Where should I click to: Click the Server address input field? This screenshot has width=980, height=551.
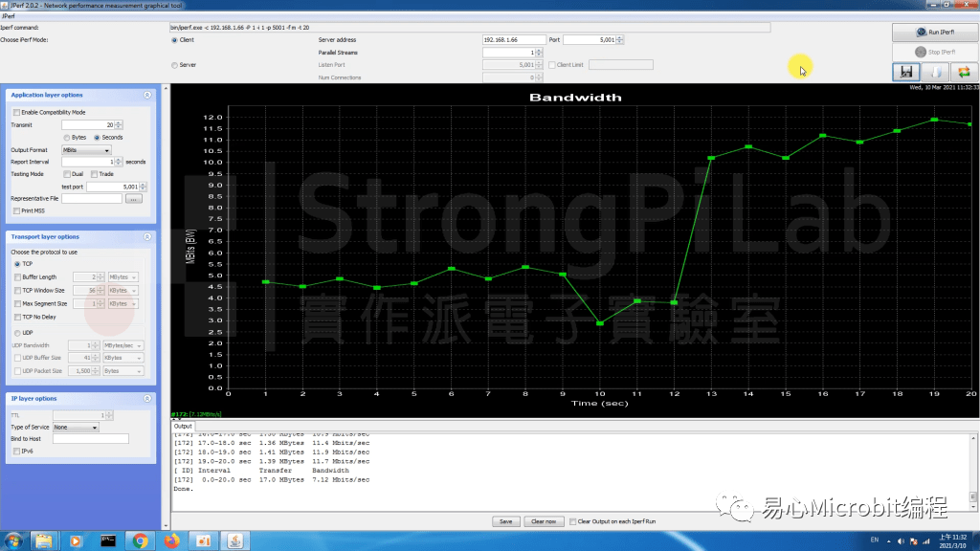(x=514, y=40)
